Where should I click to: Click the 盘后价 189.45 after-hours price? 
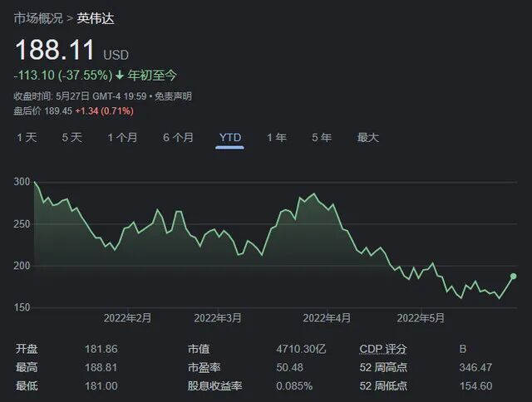coord(42,110)
